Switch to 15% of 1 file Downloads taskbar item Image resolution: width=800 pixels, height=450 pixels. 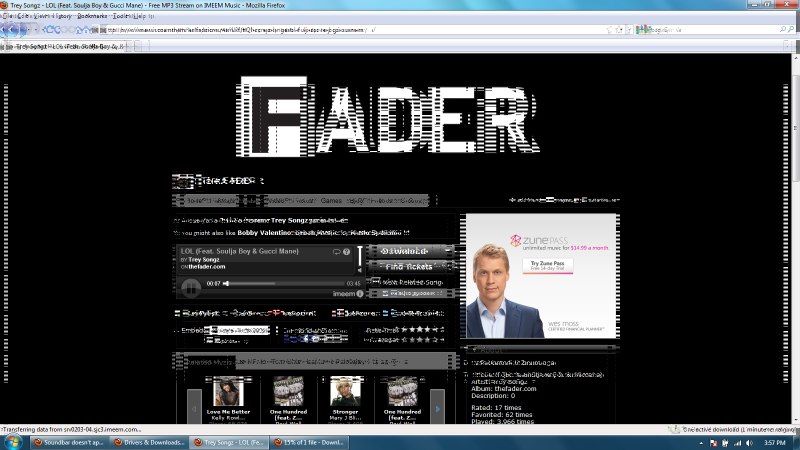309,442
